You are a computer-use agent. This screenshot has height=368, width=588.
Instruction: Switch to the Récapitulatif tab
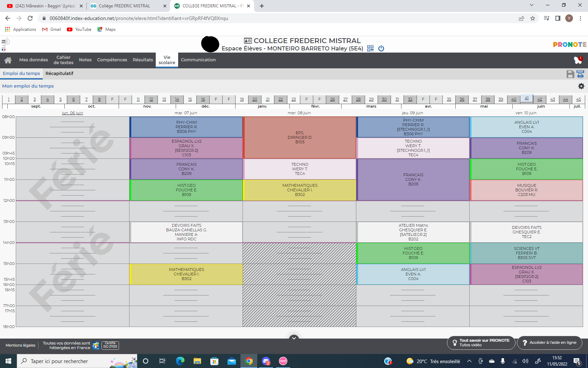pos(59,74)
